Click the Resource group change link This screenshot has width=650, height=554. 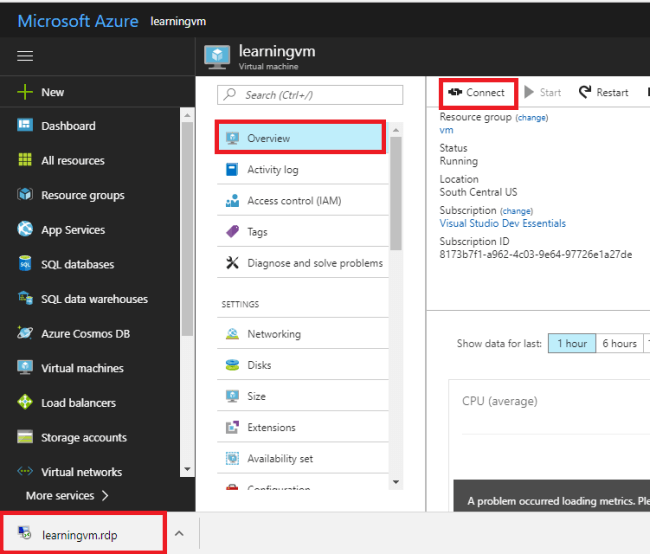532,118
